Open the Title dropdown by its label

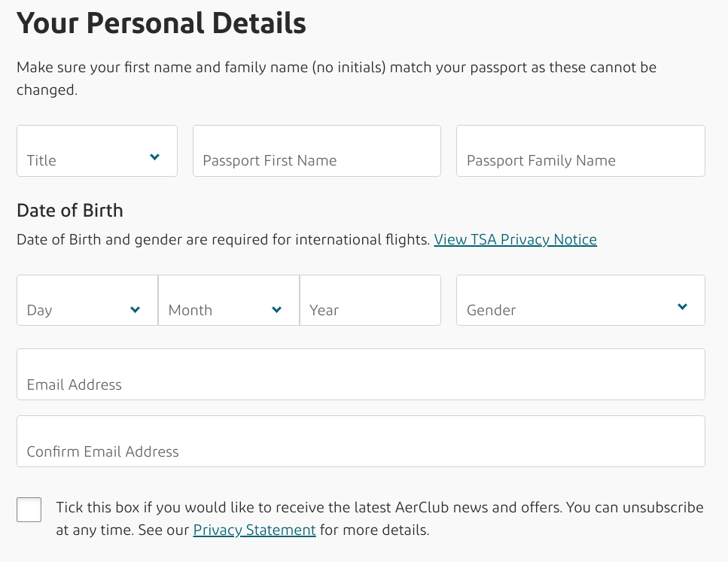point(42,160)
